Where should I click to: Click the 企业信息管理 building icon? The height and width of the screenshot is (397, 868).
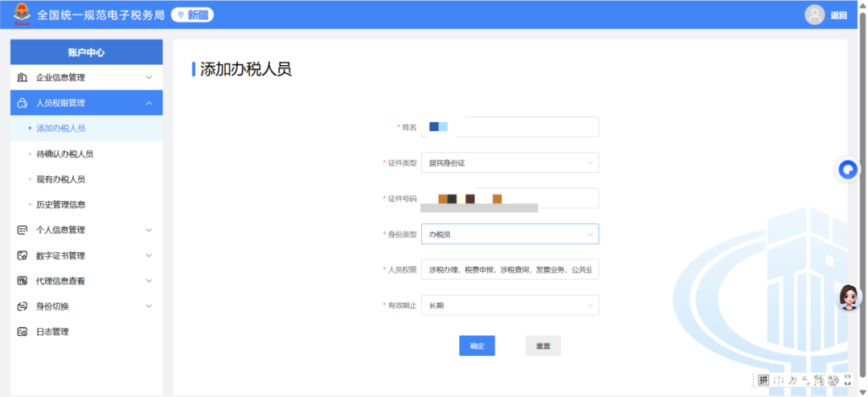pos(23,77)
